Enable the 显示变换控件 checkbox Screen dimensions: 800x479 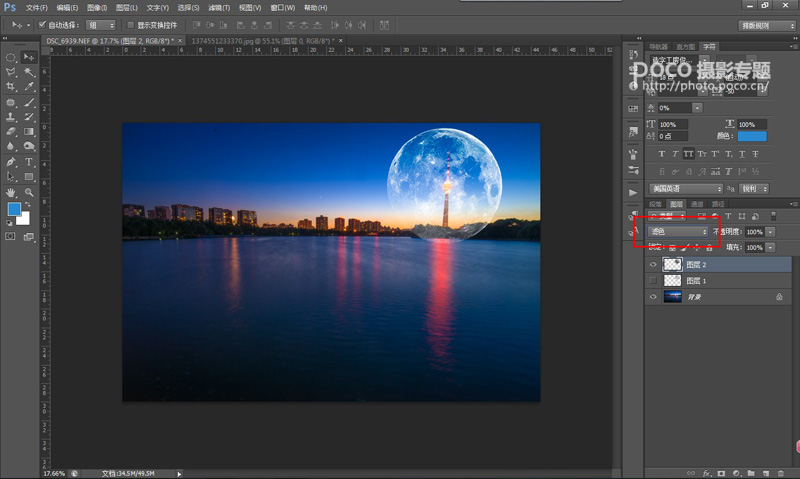(x=131, y=24)
